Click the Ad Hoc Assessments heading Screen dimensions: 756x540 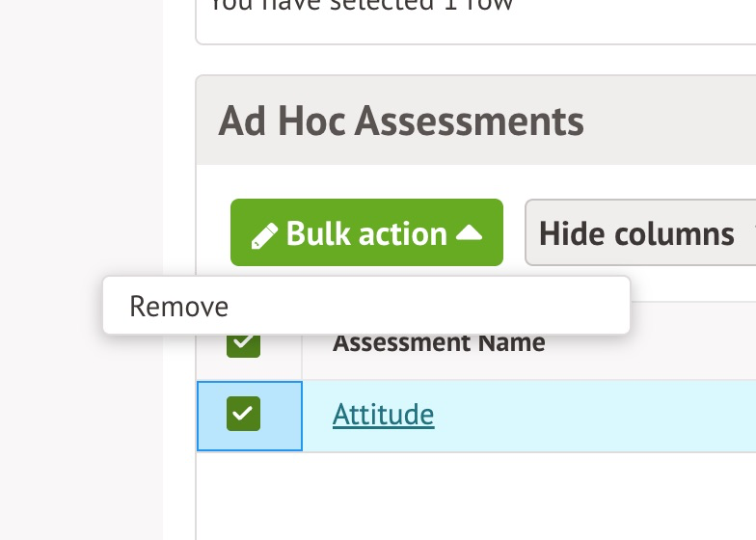click(401, 121)
